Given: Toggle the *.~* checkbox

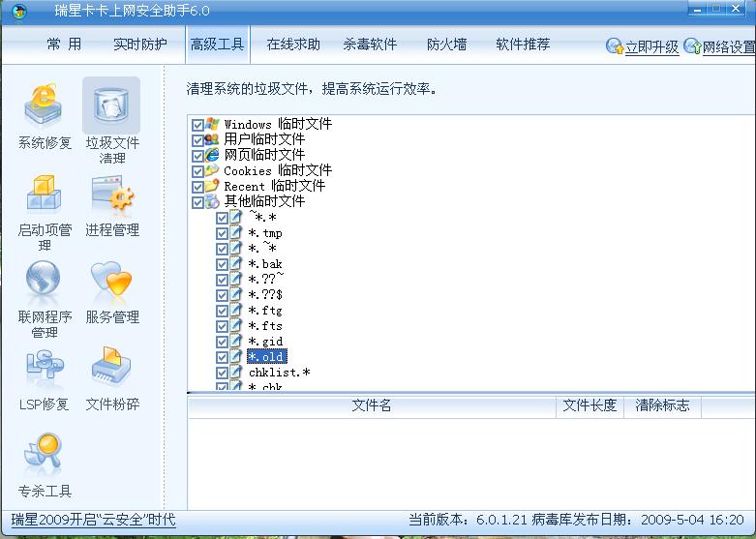Looking at the screenshot, I should pos(222,250).
